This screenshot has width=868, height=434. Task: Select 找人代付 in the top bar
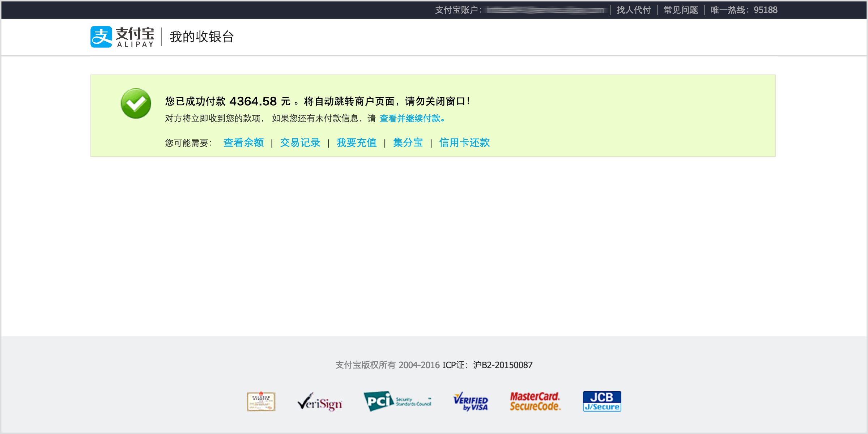point(633,10)
